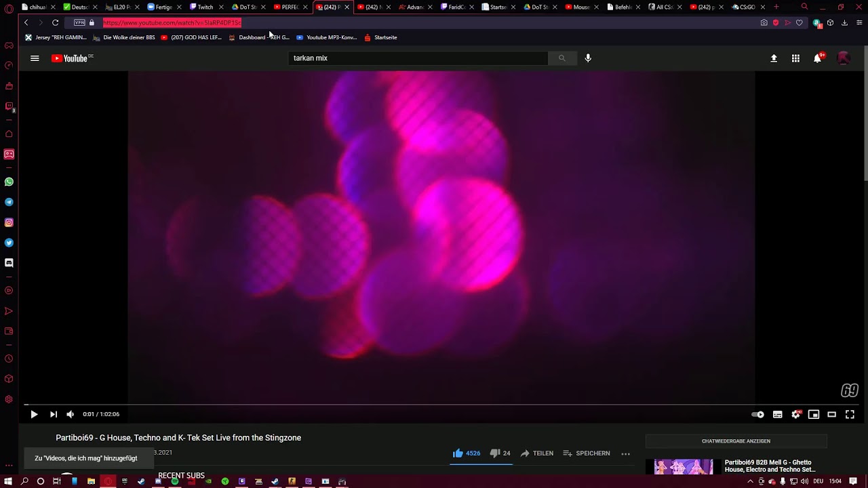The height and width of the screenshot is (488, 868).
Task: Open the 'Die Wolke deiner BBS' bookmark
Action: click(x=123, y=37)
